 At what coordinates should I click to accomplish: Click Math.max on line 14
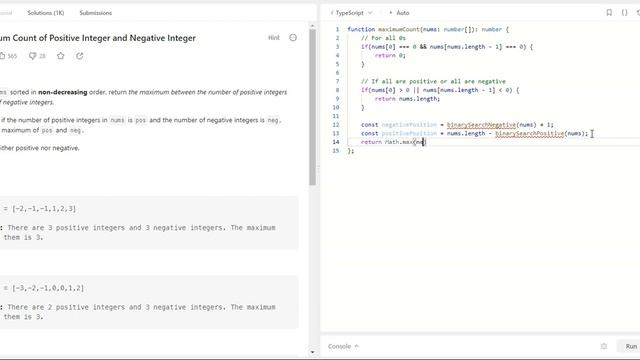click(399, 142)
